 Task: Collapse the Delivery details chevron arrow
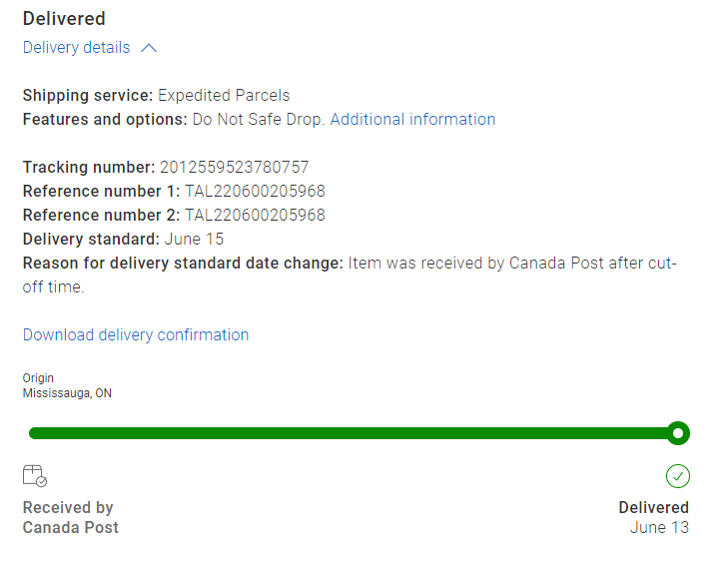coord(149,48)
